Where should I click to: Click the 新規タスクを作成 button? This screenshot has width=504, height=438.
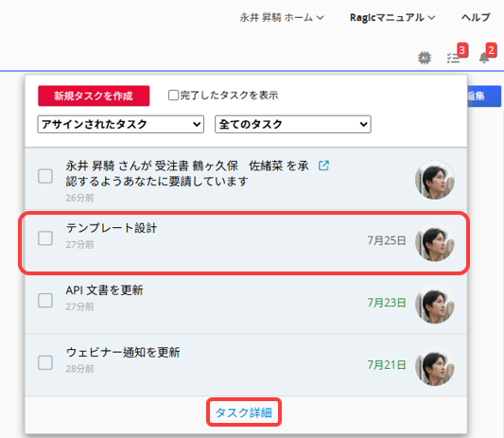click(94, 96)
